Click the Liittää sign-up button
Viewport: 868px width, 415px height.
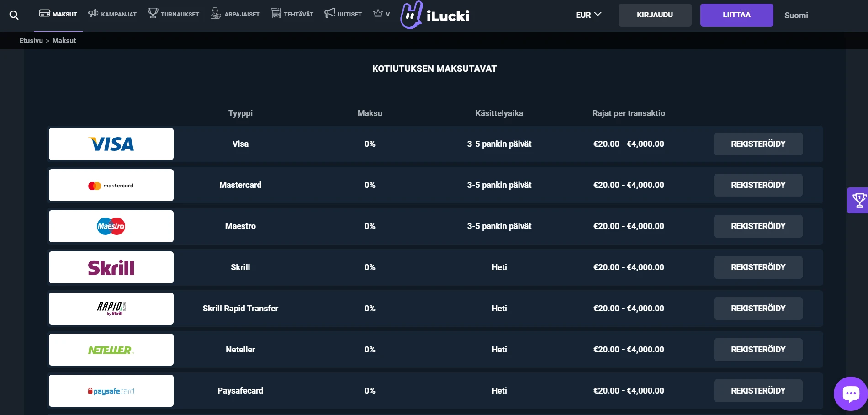(x=736, y=15)
